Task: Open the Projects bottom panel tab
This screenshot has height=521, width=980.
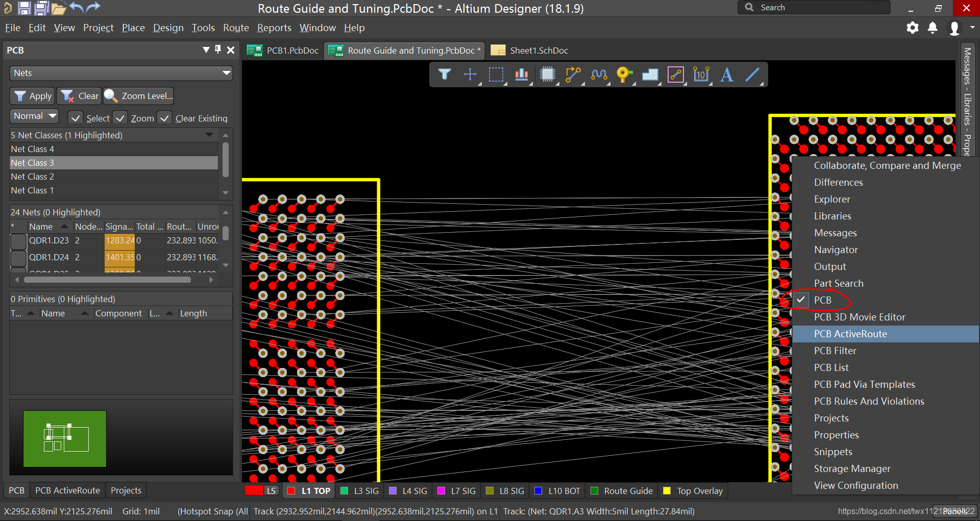Action: (126, 490)
